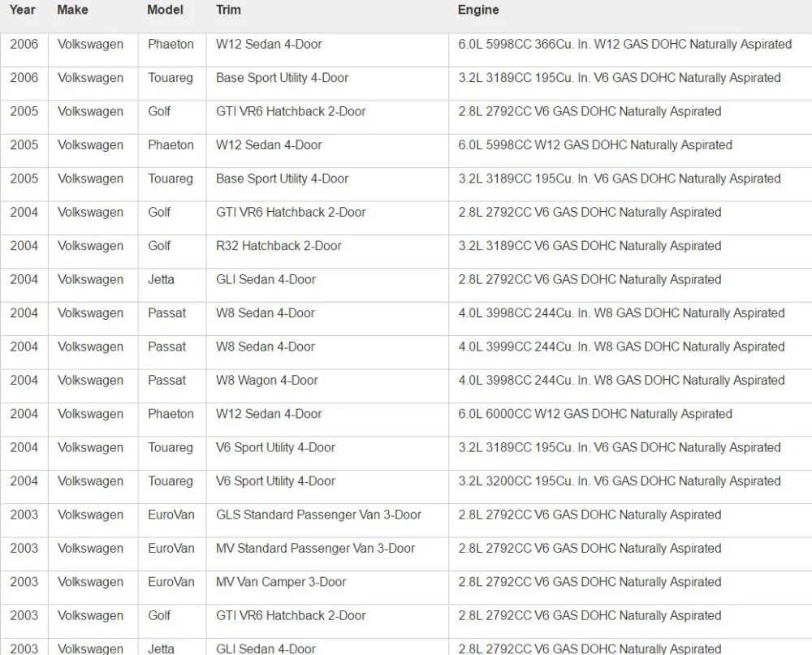812x655 pixels.
Task: Select GTI VR6 Hatchback 2-Door in 2005 row
Action: [x=291, y=112]
